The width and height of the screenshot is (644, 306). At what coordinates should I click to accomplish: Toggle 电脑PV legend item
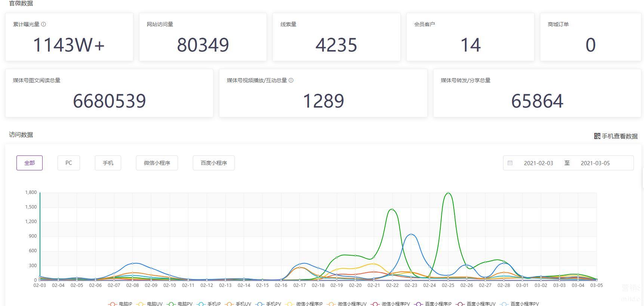tap(180, 304)
